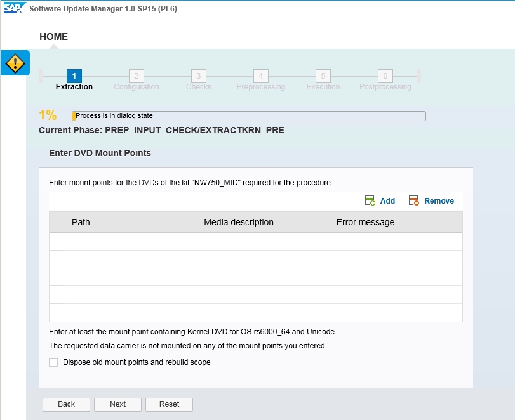Click the Remove link text
The image size is (515, 420).
pyautogui.click(x=439, y=201)
